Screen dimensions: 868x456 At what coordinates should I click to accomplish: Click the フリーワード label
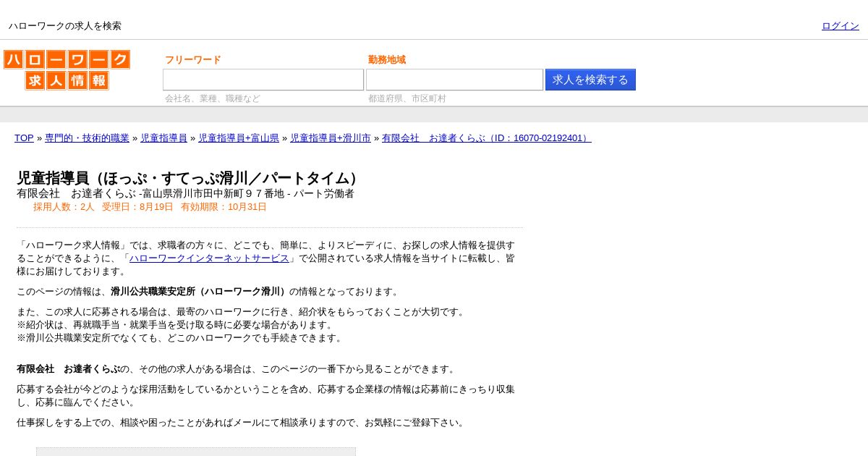(193, 60)
